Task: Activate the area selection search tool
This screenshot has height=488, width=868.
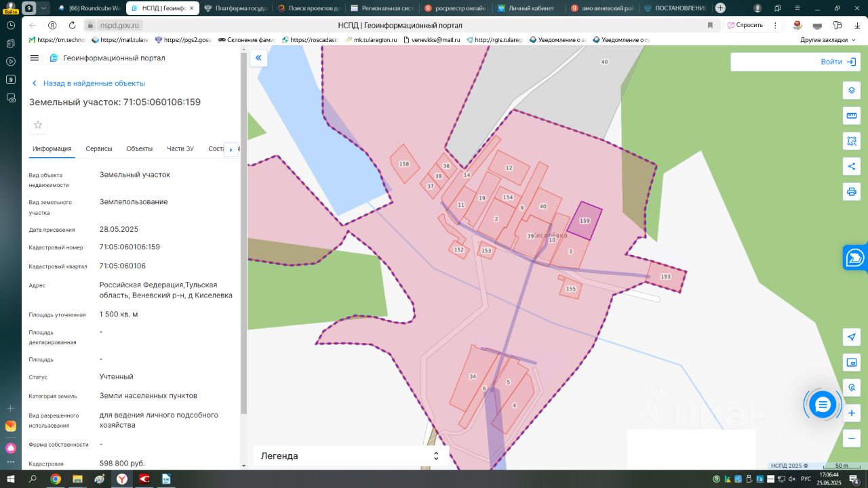Action: click(x=852, y=141)
